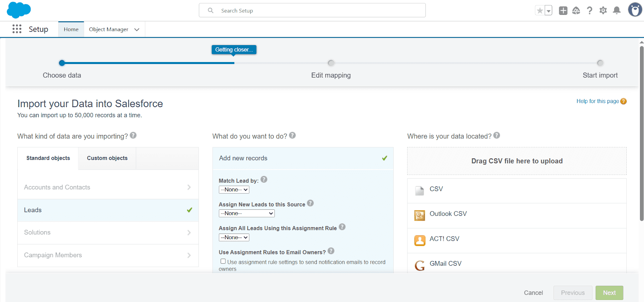Click the Trailhead guidance icon
644x302 pixels.
coord(576,11)
